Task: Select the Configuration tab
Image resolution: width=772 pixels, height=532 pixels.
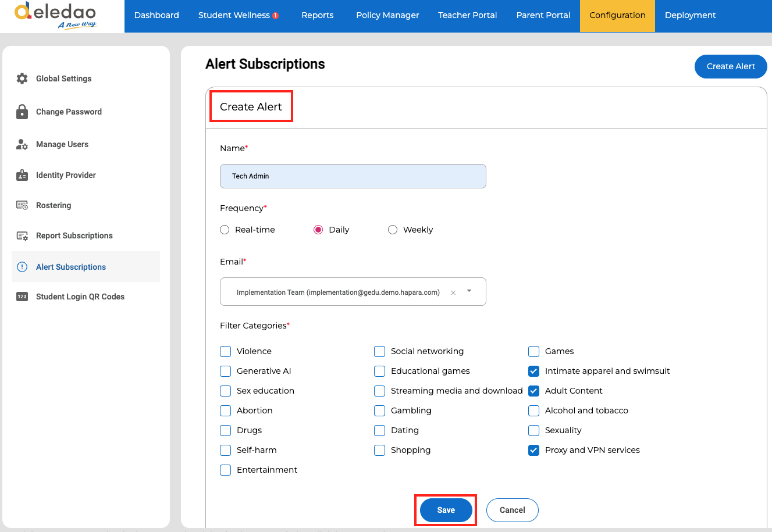Action: coord(617,16)
